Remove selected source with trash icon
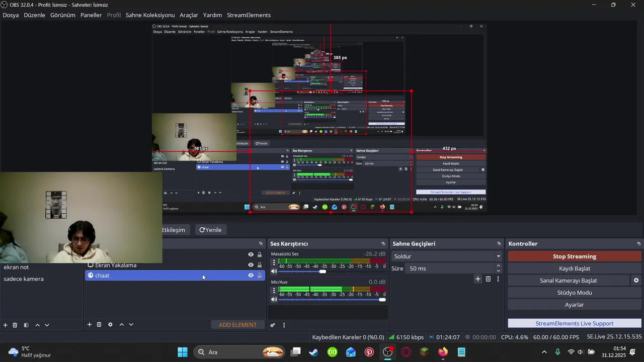Viewport: 644px width, 362px height. 99,325
